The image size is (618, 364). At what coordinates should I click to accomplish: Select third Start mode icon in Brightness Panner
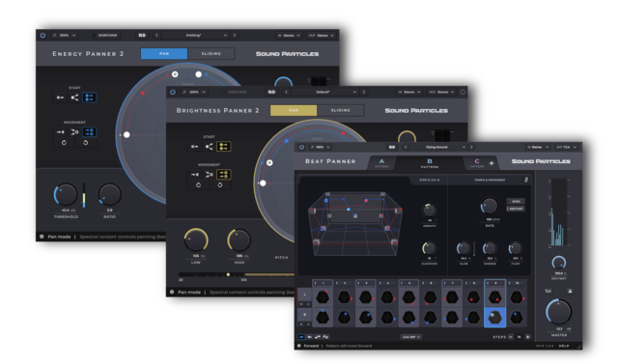click(x=223, y=147)
